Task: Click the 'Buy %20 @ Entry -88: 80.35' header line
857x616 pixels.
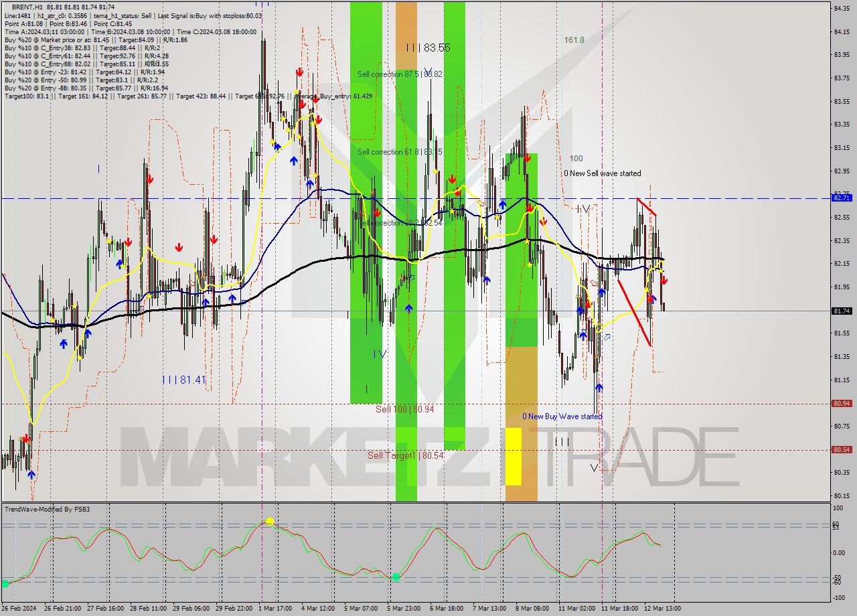Action: [x=86, y=88]
